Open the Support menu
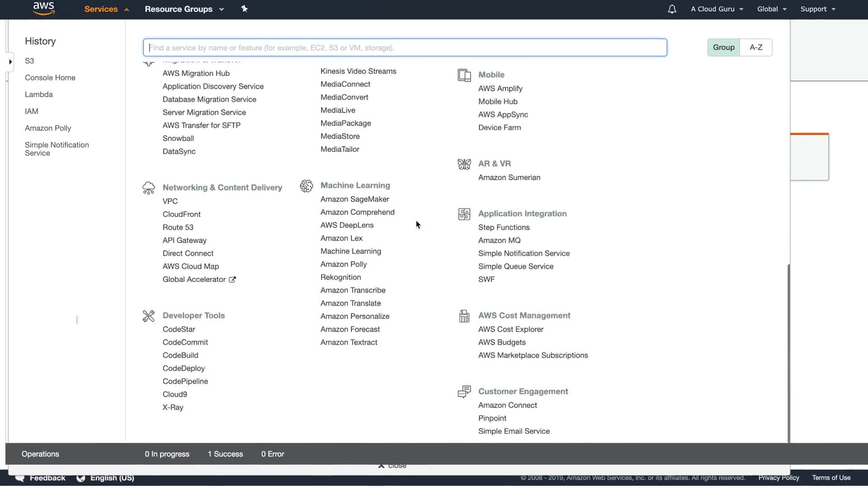Screen dimensions: 868x488 click(x=817, y=9)
